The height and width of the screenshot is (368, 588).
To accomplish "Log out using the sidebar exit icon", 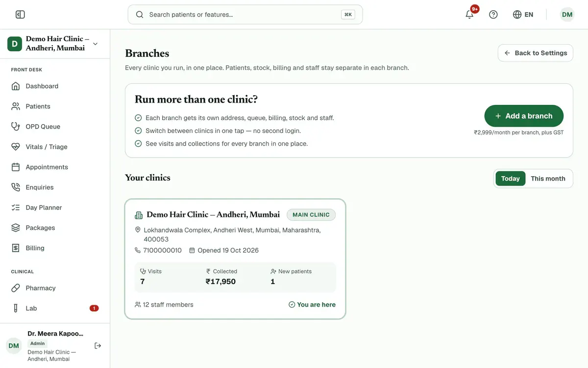I will pyautogui.click(x=98, y=345).
